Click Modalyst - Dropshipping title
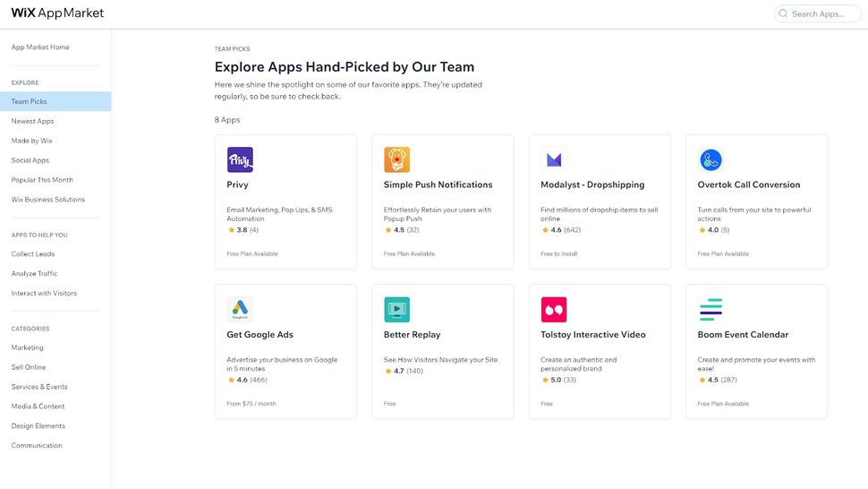 click(592, 185)
